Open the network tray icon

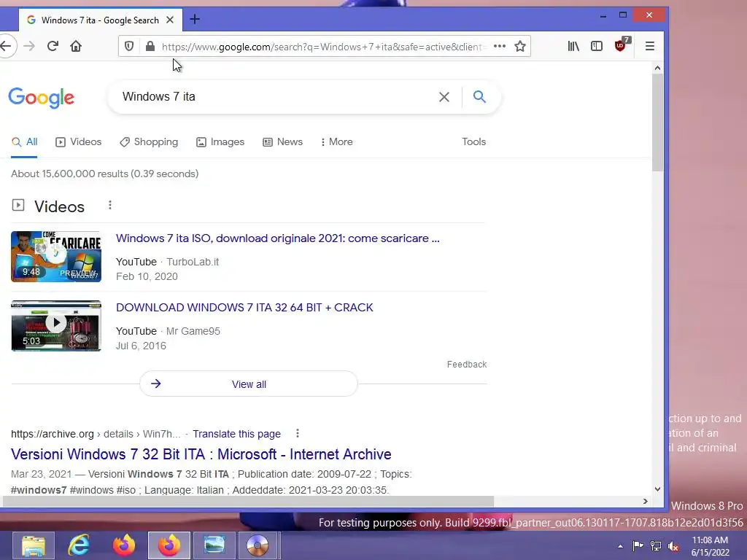pyautogui.click(x=656, y=546)
